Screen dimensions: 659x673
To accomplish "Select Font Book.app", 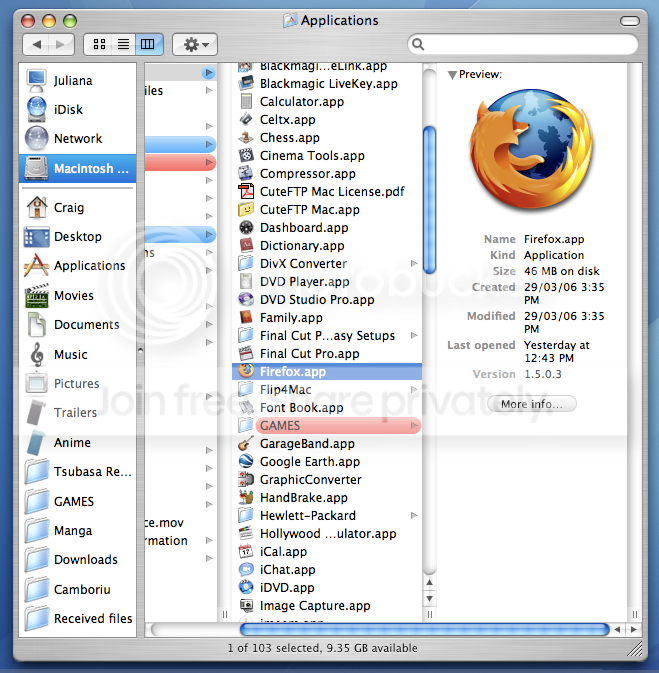I will click(327, 408).
